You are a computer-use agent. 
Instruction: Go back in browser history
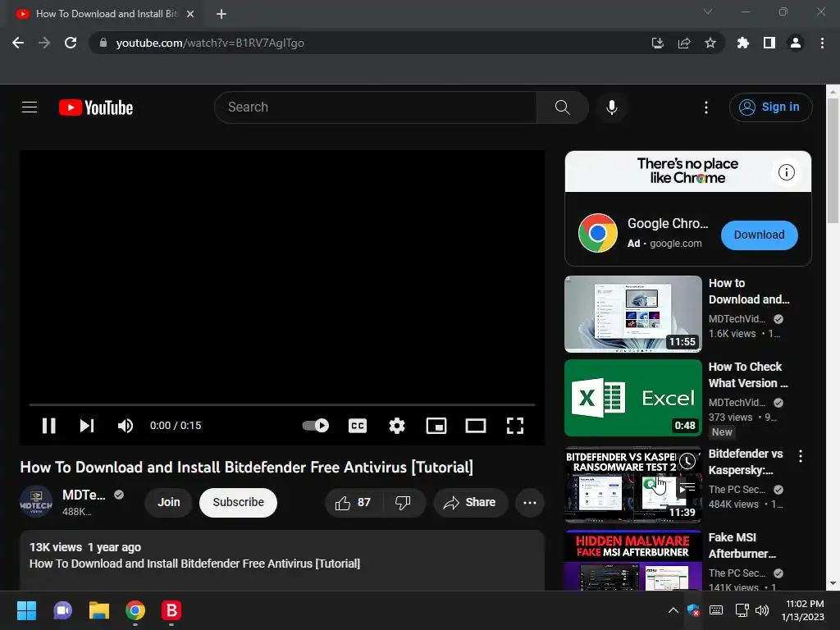(18, 43)
